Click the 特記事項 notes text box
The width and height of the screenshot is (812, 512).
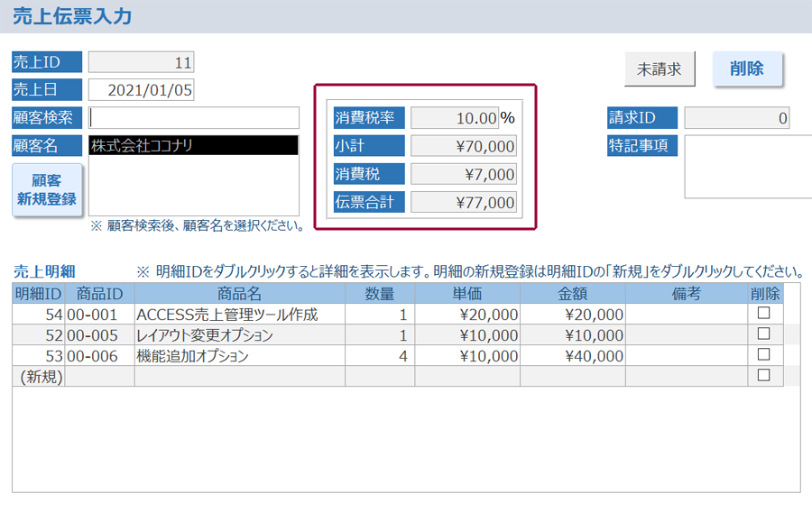[747, 167]
